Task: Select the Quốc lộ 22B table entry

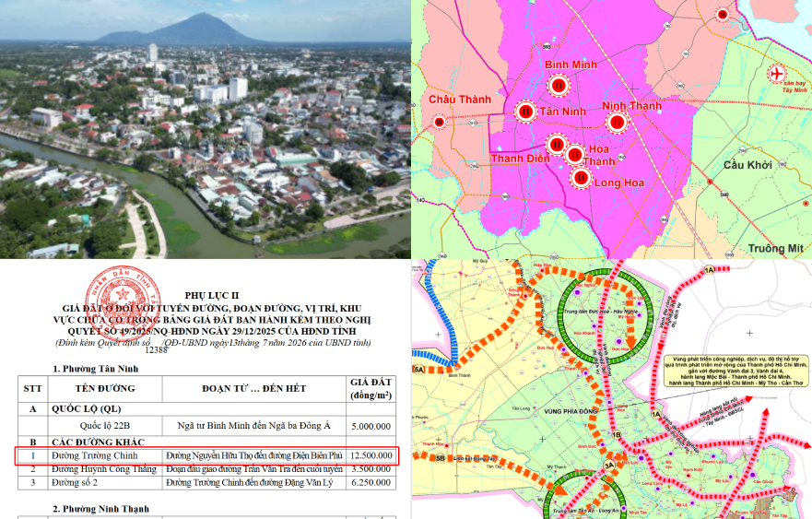Action: 104,426
